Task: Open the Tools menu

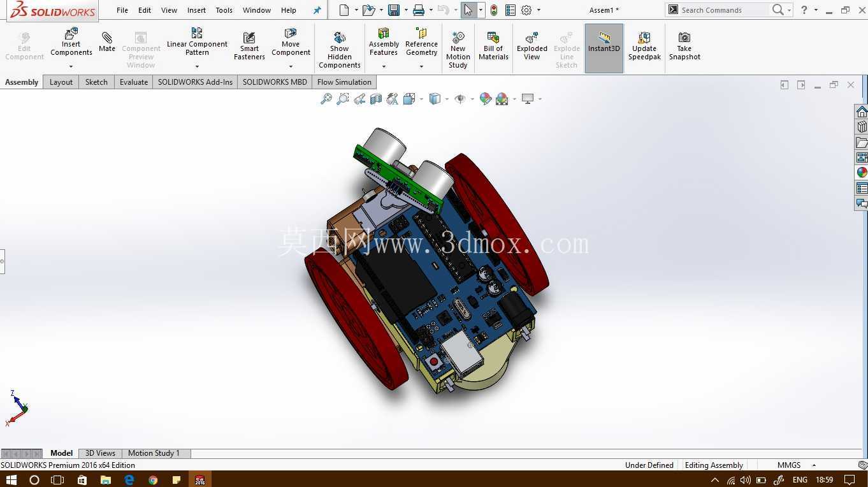Action: coord(224,10)
